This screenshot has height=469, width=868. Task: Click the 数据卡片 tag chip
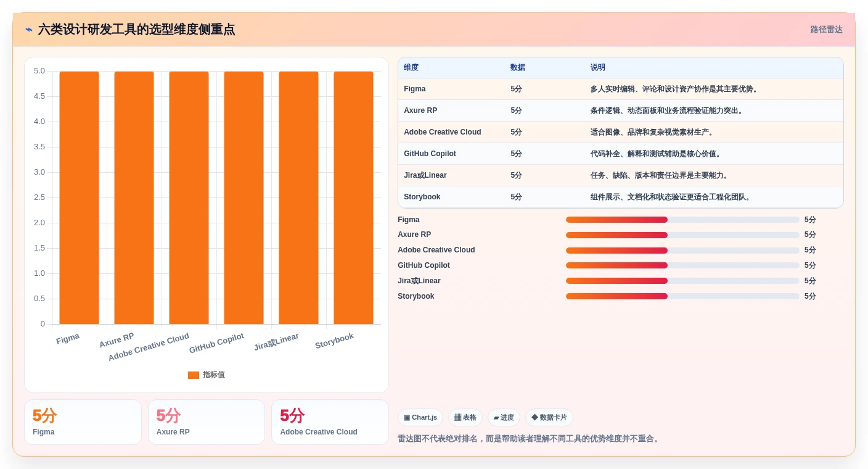pyautogui.click(x=549, y=418)
